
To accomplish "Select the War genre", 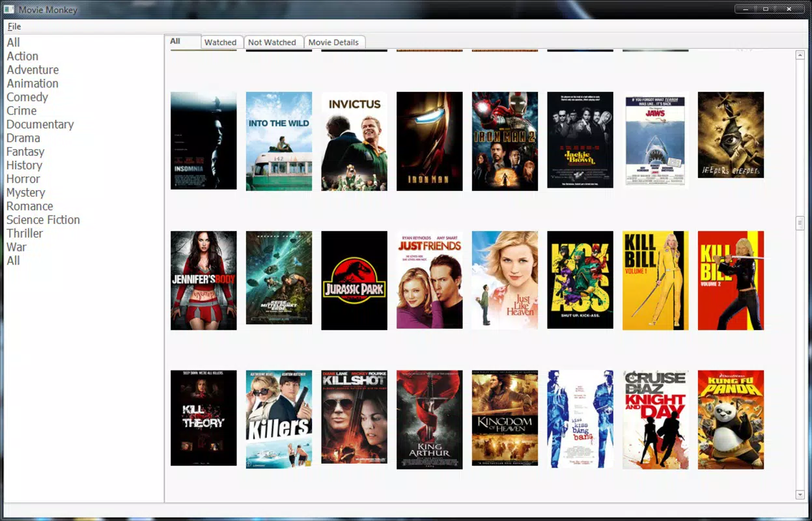I will pos(17,247).
